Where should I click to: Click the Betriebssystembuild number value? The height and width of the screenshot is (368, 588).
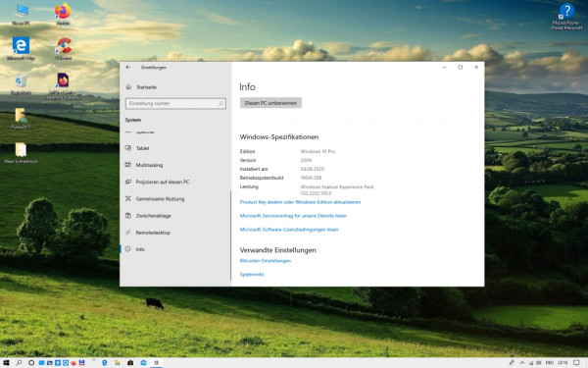click(x=311, y=178)
